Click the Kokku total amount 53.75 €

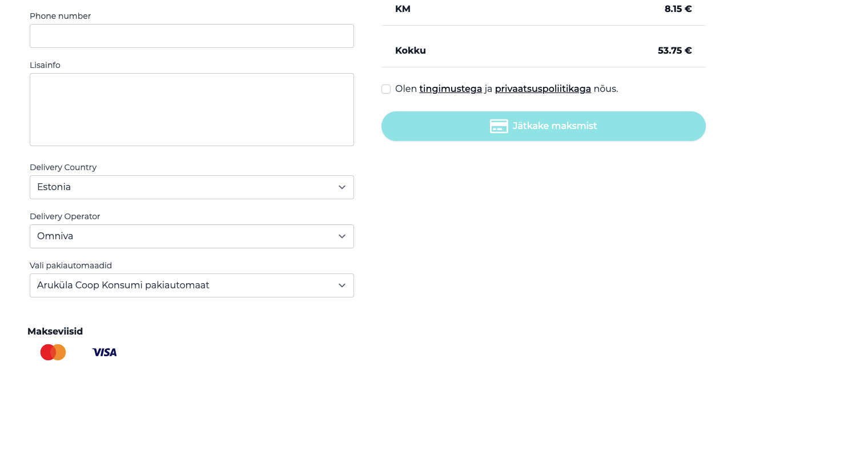pos(674,50)
